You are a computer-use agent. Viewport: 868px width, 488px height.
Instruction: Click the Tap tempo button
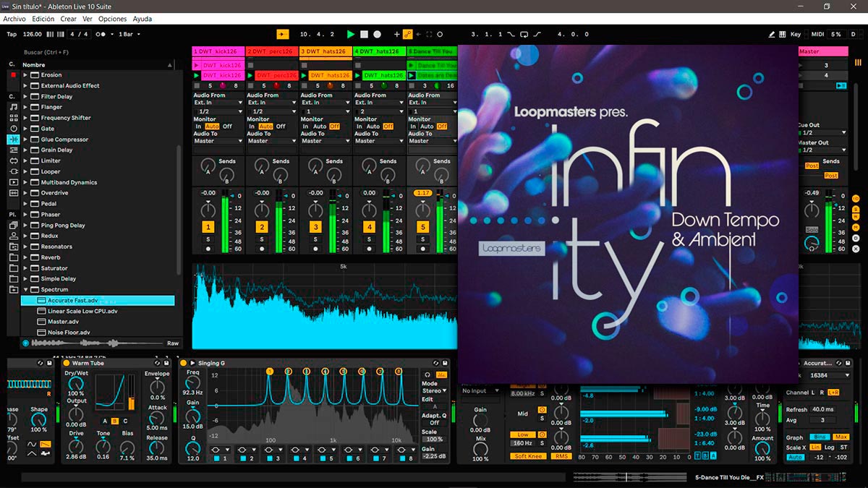tap(12, 34)
